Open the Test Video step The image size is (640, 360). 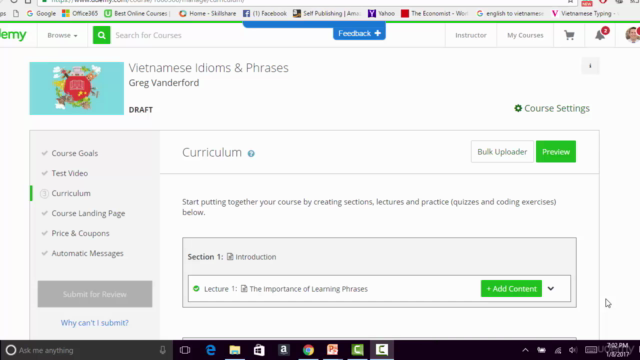click(x=70, y=173)
